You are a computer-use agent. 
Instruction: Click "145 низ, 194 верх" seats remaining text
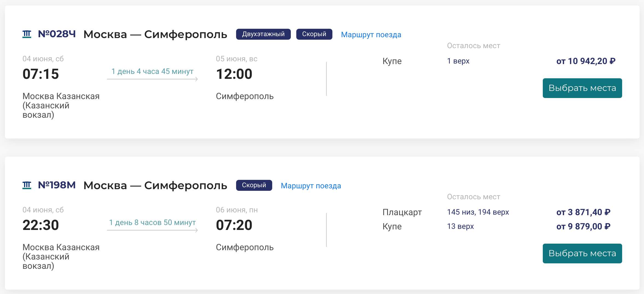coord(478,212)
